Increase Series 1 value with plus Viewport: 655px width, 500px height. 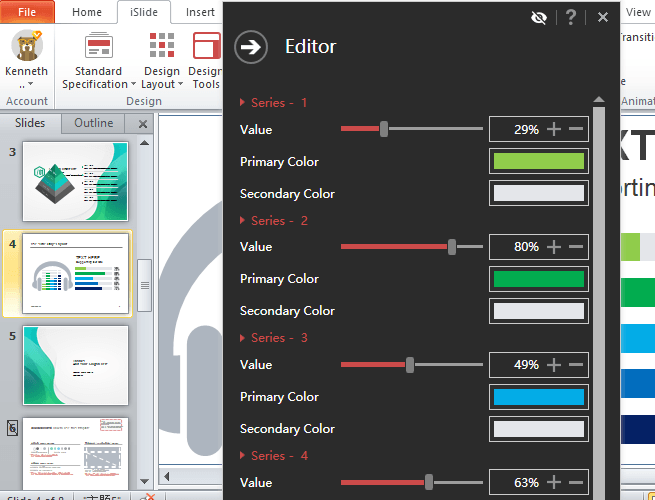[x=554, y=129]
